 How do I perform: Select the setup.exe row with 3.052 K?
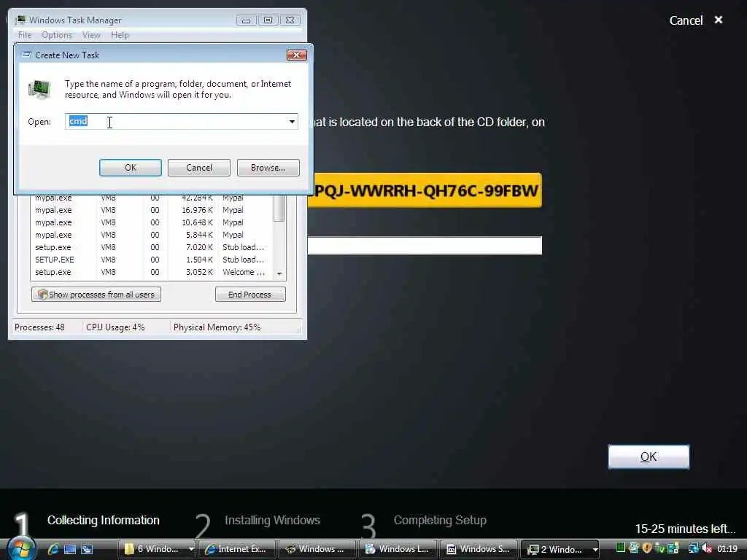coord(152,272)
